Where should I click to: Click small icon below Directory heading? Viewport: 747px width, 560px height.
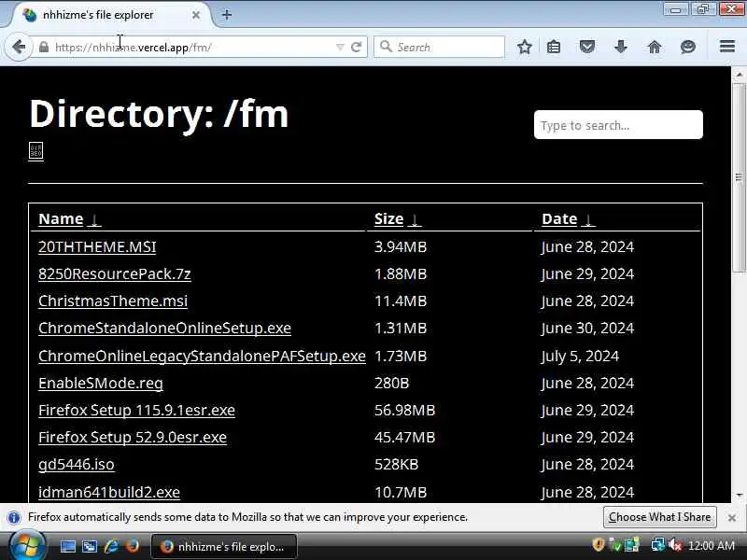click(35, 151)
